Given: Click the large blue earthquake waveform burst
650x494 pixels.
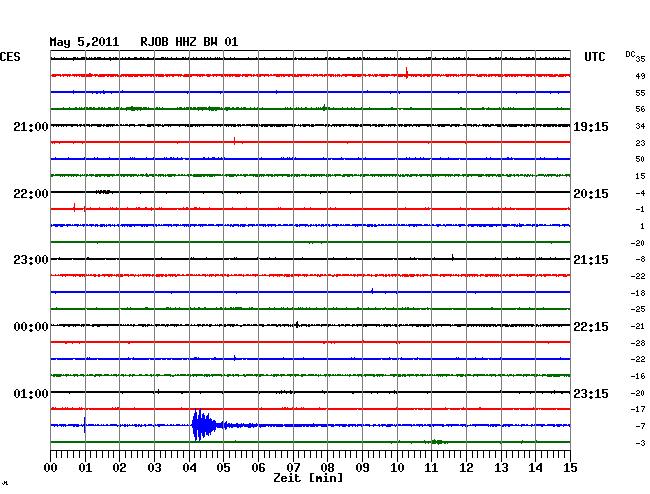Looking at the screenshot, I should pos(205,425).
